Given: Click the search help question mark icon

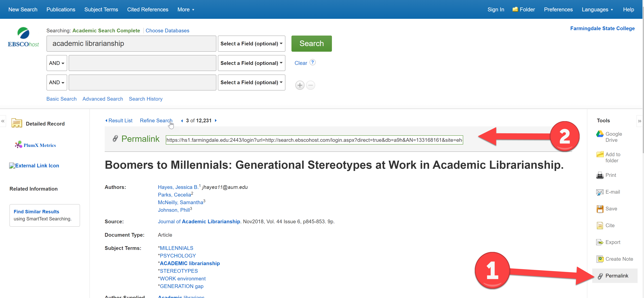Looking at the screenshot, I should click(x=312, y=62).
